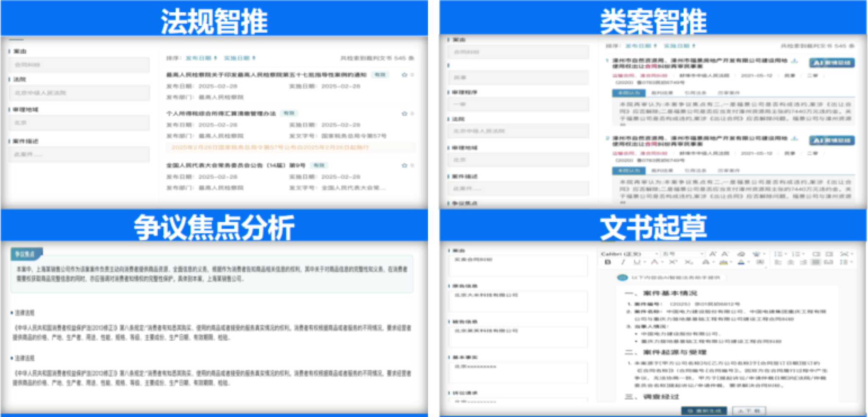Click the 法院 input in 法规智推 panel

[x=79, y=93]
